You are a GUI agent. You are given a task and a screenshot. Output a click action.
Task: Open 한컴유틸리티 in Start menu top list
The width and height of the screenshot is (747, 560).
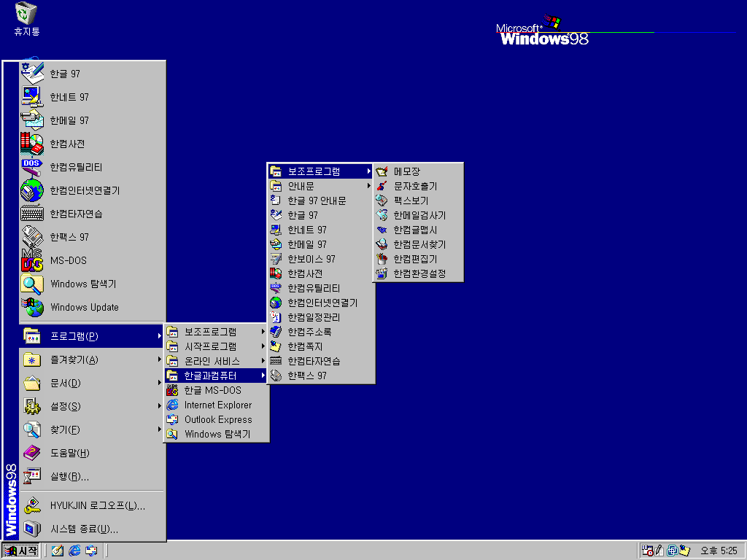tap(93, 167)
